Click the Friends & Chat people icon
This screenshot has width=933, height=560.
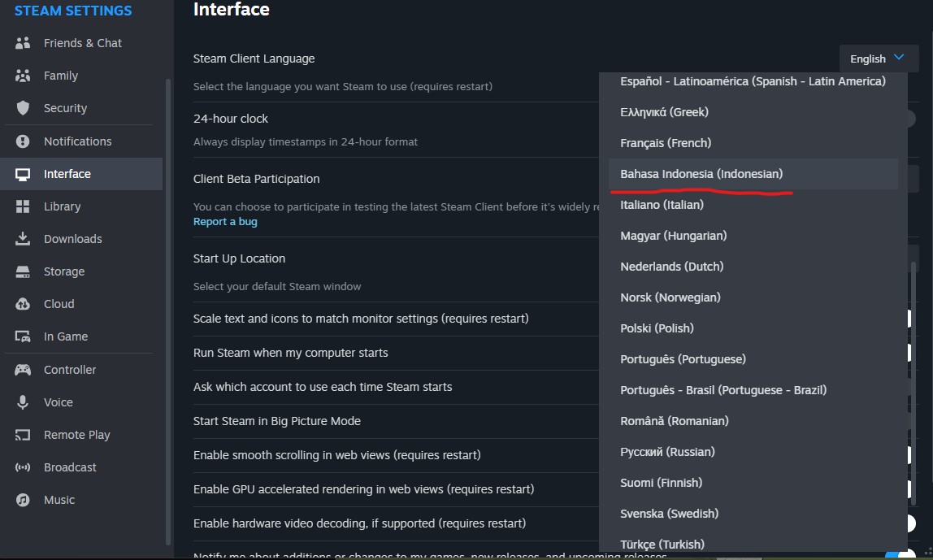[23, 43]
